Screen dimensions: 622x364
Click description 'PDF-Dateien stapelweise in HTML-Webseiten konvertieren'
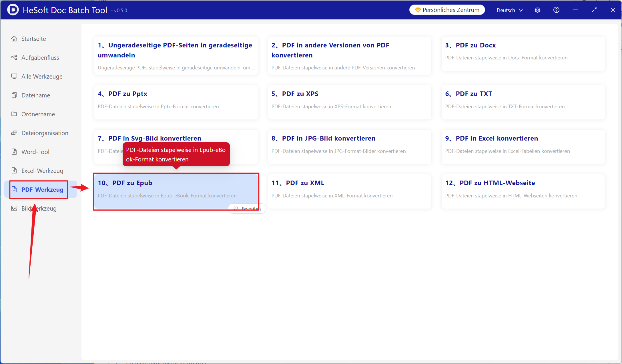(511, 196)
